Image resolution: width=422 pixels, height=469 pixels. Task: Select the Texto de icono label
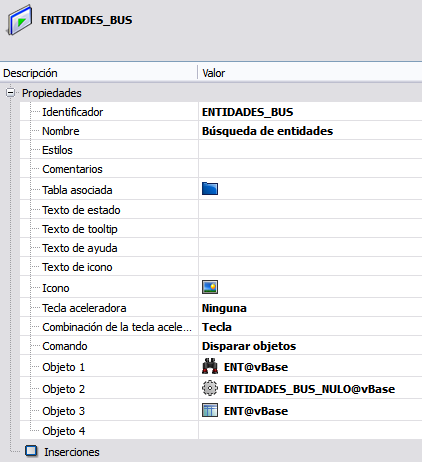pyautogui.click(x=77, y=267)
